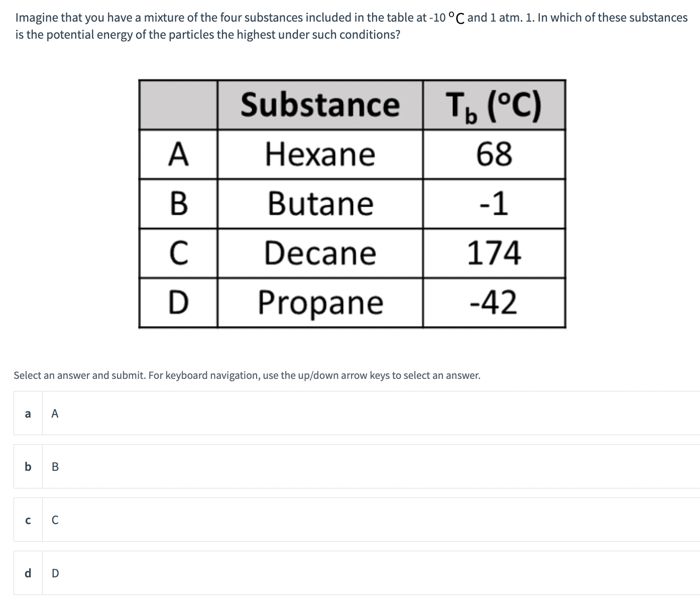The height and width of the screenshot is (603, 700).
Task: Click the 174 boiling point value
Action: pos(495,253)
